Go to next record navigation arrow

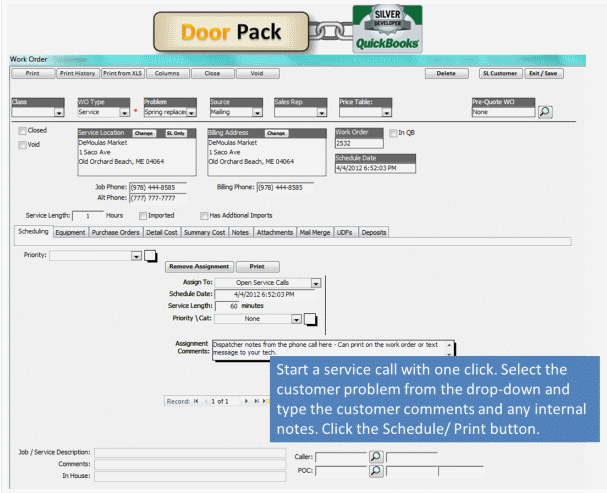click(x=246, y=401)
